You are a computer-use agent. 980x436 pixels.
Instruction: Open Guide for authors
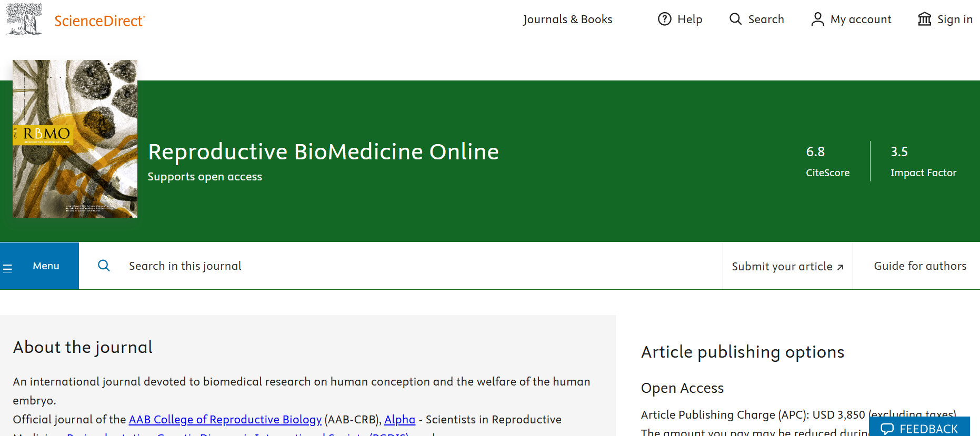click(920, 266)
